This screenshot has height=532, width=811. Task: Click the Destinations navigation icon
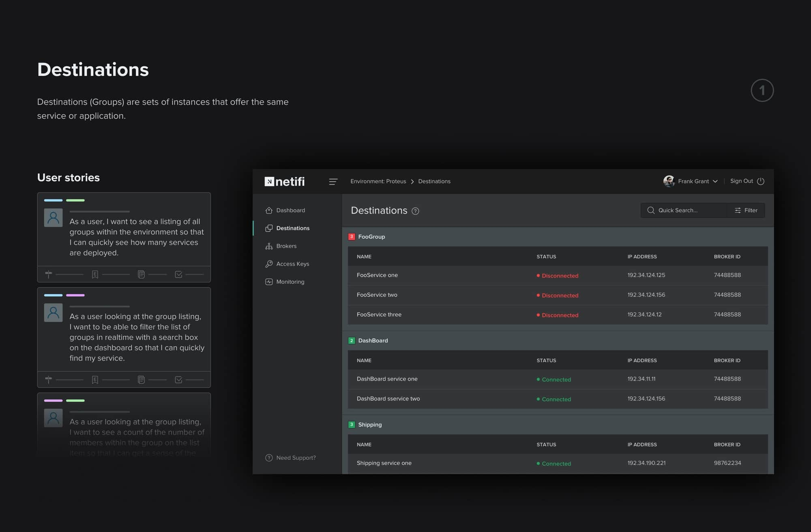268,228
